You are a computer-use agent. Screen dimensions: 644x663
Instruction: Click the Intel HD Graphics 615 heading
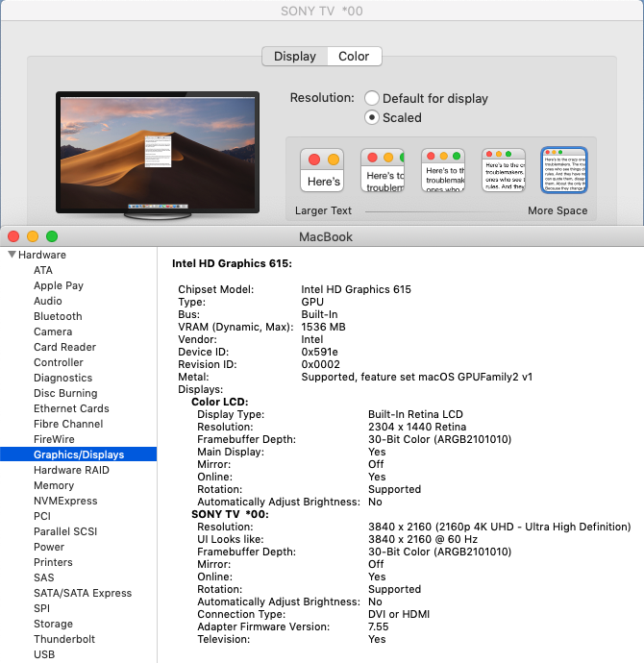pyautogui.click(x=232, y=263)
